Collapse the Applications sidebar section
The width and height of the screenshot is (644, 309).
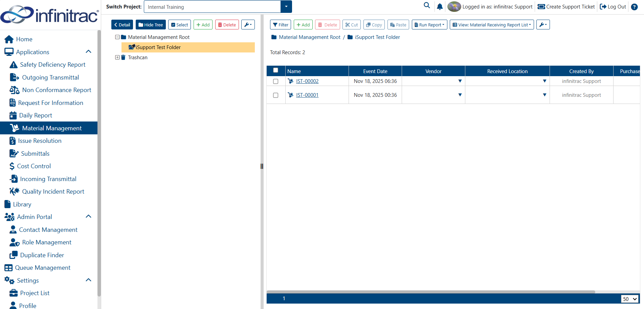coord(89,52)
